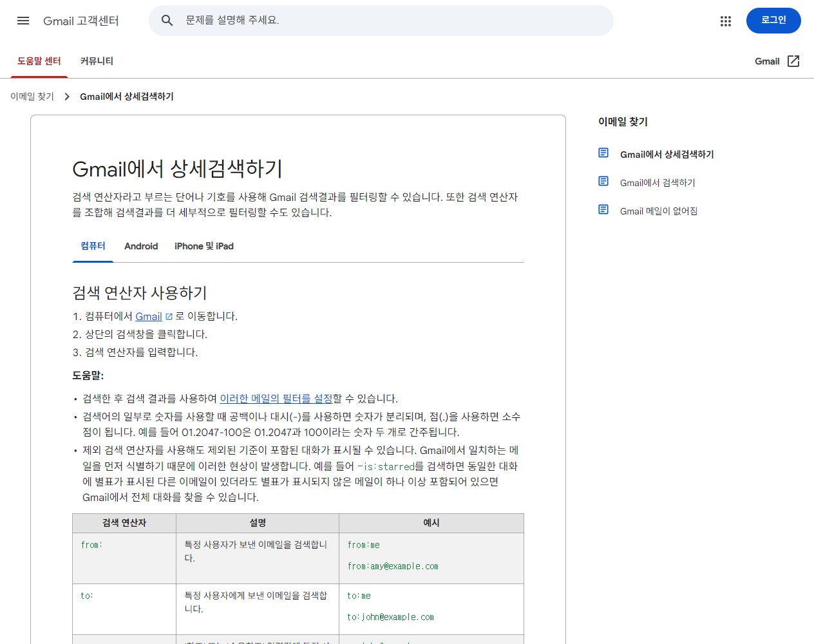Go to 이메일 찾기 breadcrumb
The height and width of the screenshot is (644, 814).
pos(32,97)
